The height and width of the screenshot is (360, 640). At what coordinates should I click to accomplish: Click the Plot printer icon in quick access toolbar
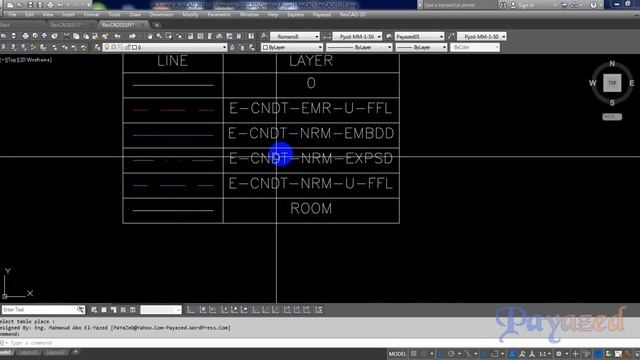click(x=50, y=5)
